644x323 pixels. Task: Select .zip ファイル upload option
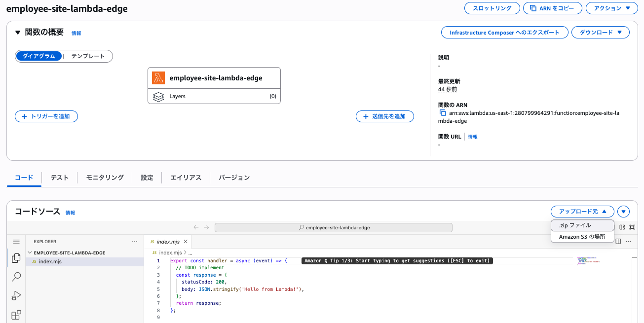click(582, 225)
